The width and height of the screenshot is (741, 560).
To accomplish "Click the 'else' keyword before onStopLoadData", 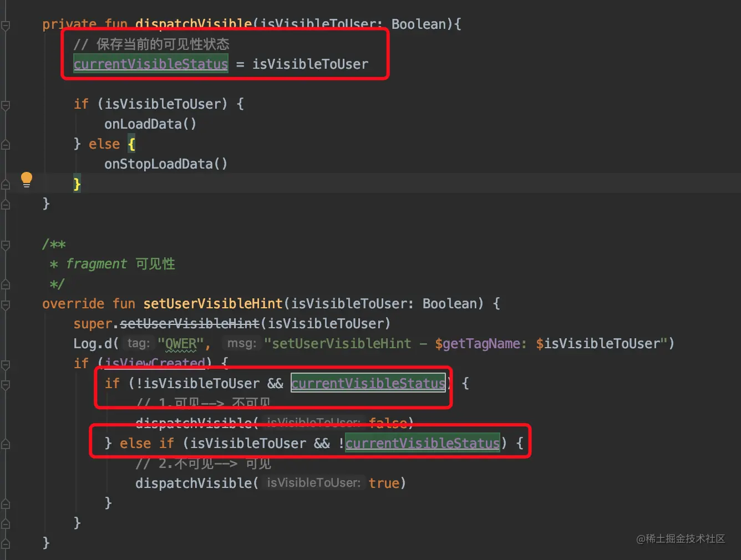I will click(x=104, y=144).
